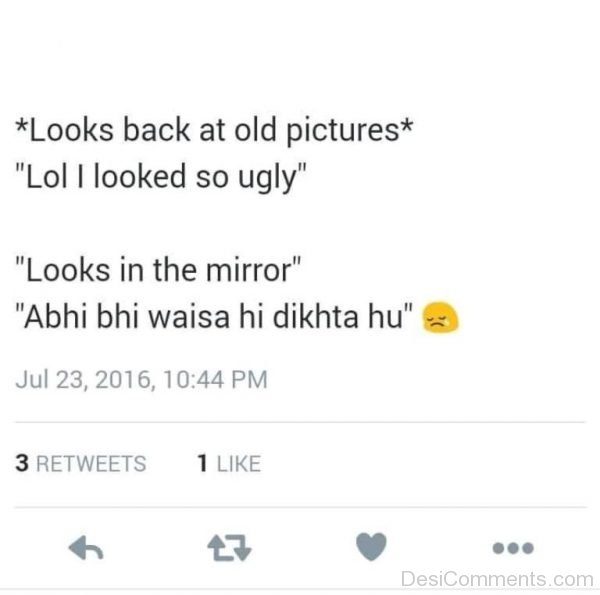Screen dimensions: 600x595
Task: Click the bold number 1 before LIKE
Action: point(202,463)
